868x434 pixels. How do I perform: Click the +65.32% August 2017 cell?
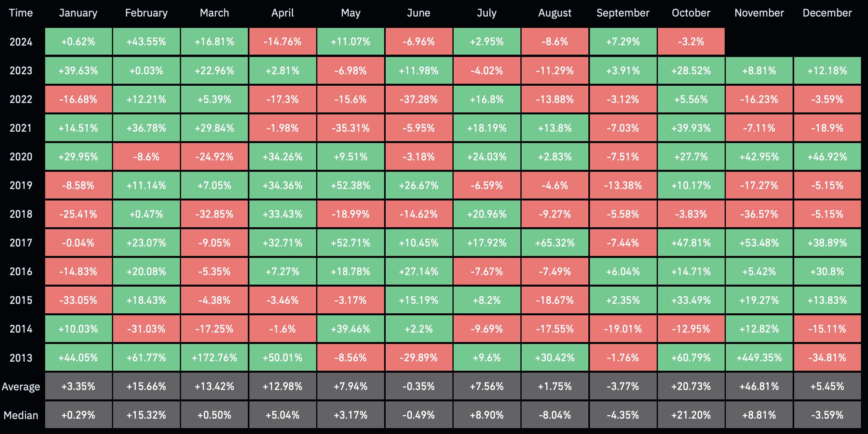[555, 243]
